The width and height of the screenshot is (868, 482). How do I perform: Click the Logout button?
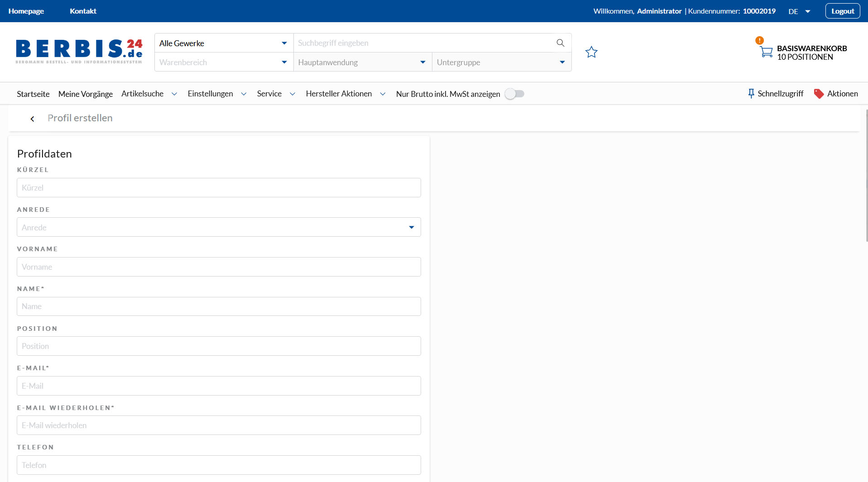pyautogui.click(x=843, y=11)
